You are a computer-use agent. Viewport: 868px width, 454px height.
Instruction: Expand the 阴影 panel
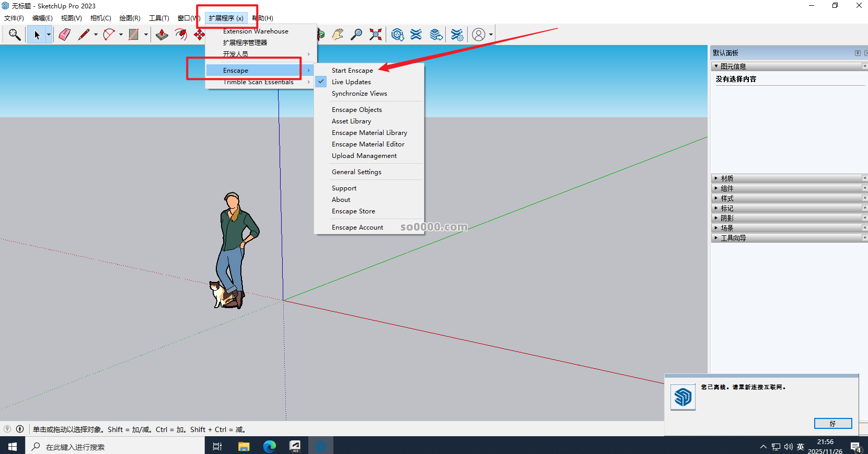coord(727,218)
